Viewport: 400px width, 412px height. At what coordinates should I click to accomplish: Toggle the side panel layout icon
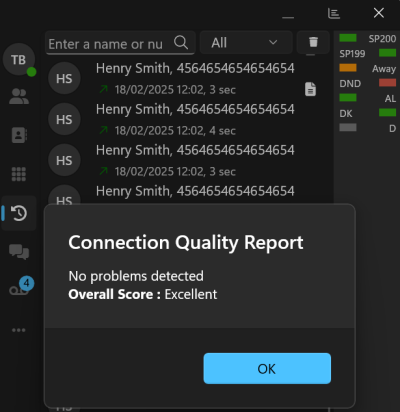(x=334, y=14)
